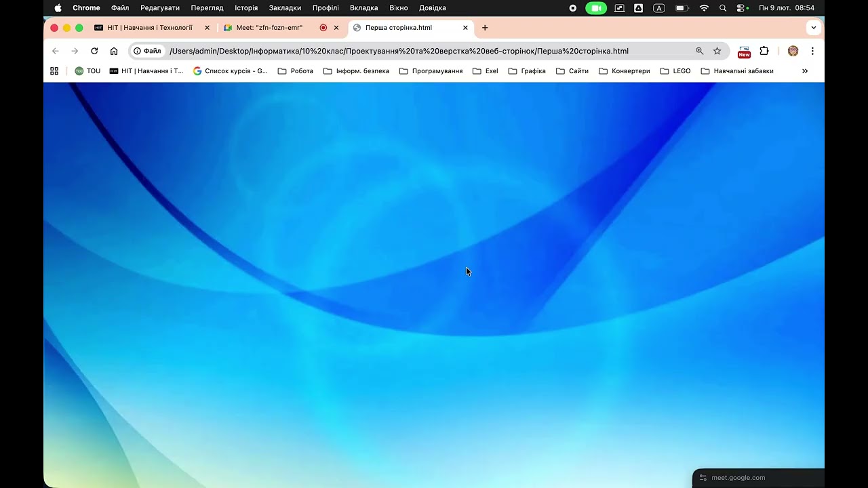
Task: Expand the Інформ. безпека bookmarks folder
Action: [356, 70]
